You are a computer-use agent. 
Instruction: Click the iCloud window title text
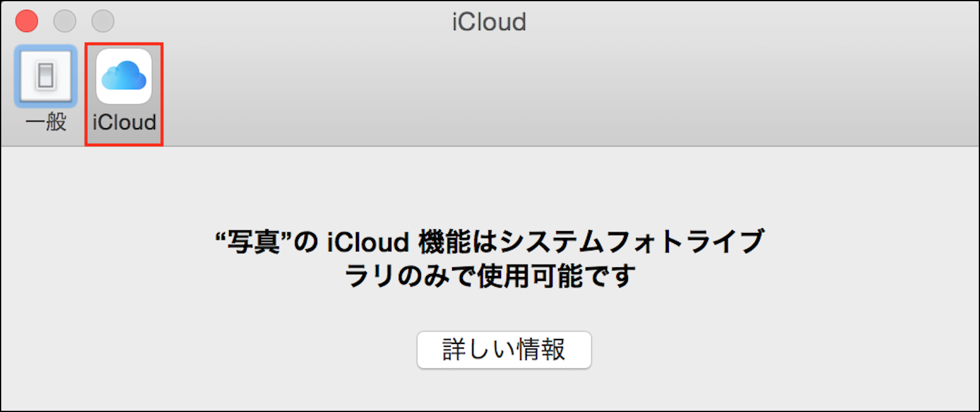[x=489, y=23]
